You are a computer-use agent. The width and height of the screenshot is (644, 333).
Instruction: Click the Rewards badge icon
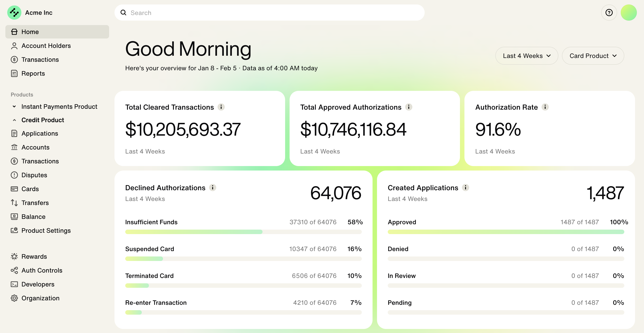[x=14, y=256]
